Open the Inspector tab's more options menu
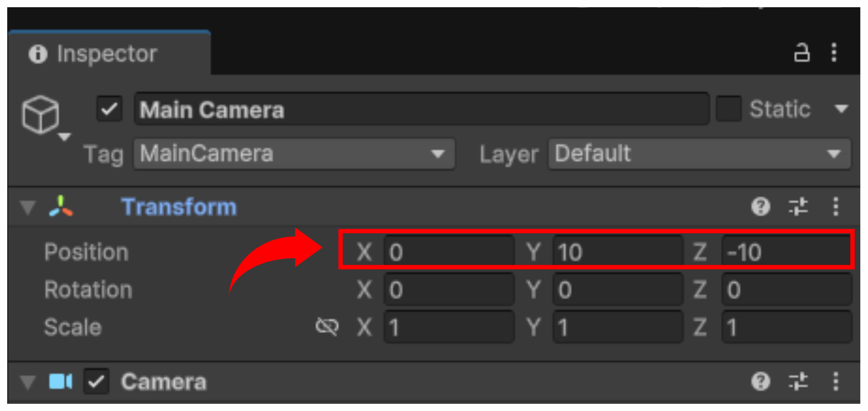The image size is (868, 411). click(x=834, y=53)
